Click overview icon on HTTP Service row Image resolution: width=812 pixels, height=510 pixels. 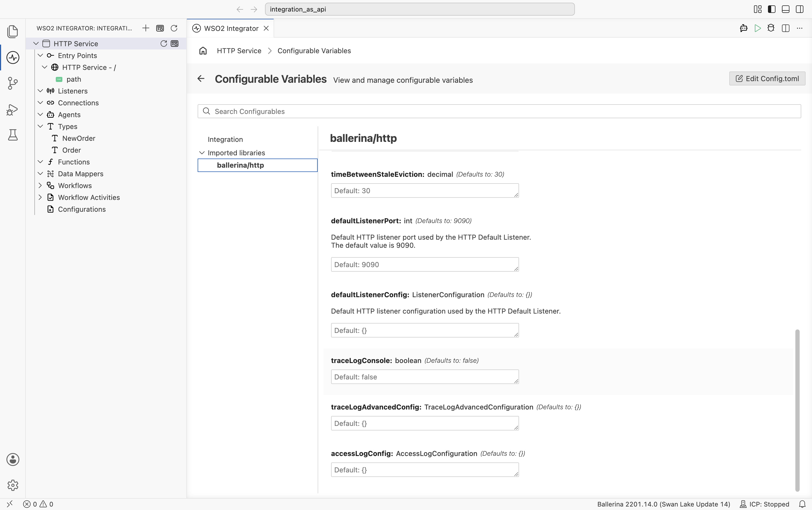click(x=175, y=44)
